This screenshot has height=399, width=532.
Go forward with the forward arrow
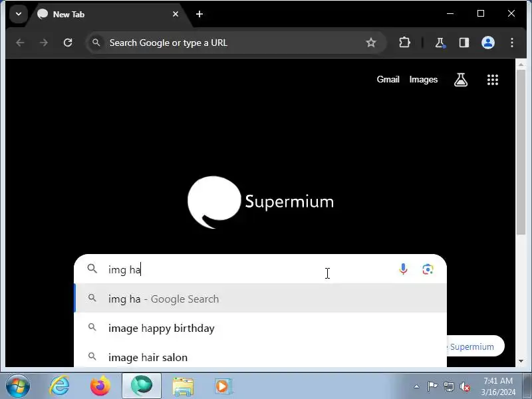(x=44, y=43)
